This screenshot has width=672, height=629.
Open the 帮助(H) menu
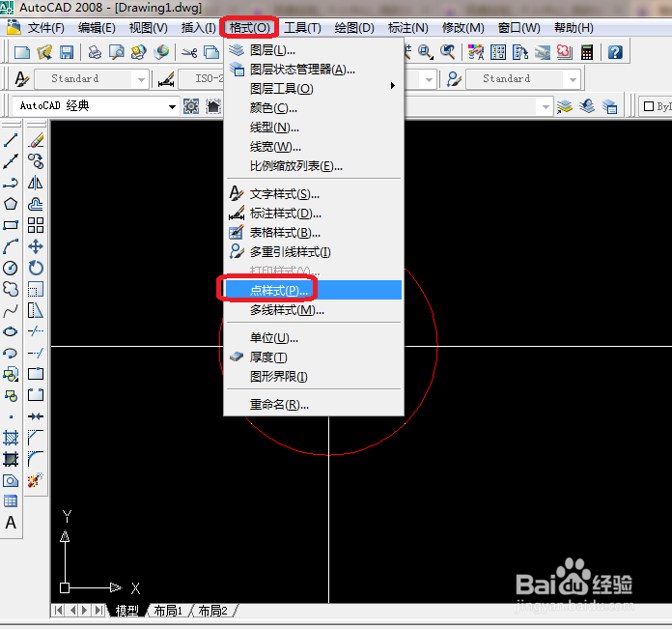point(574,28)
